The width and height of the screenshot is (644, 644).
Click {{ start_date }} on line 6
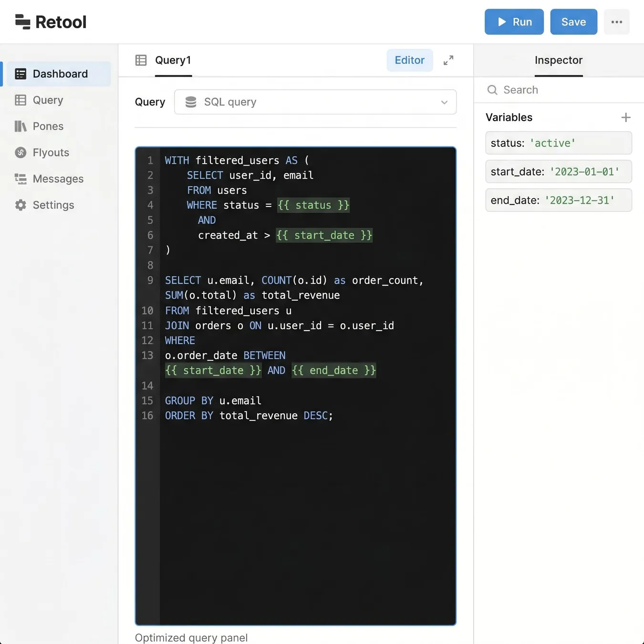coord(324,235)
